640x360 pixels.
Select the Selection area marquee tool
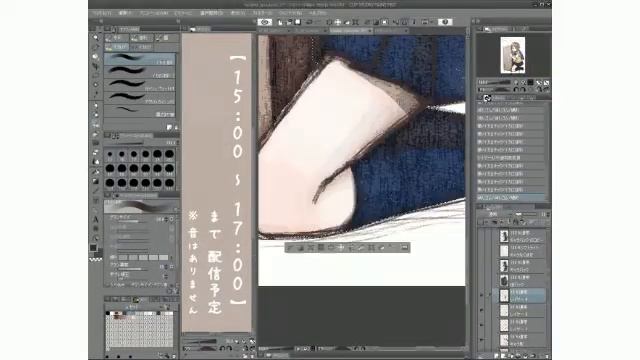(x=96, y=75)
